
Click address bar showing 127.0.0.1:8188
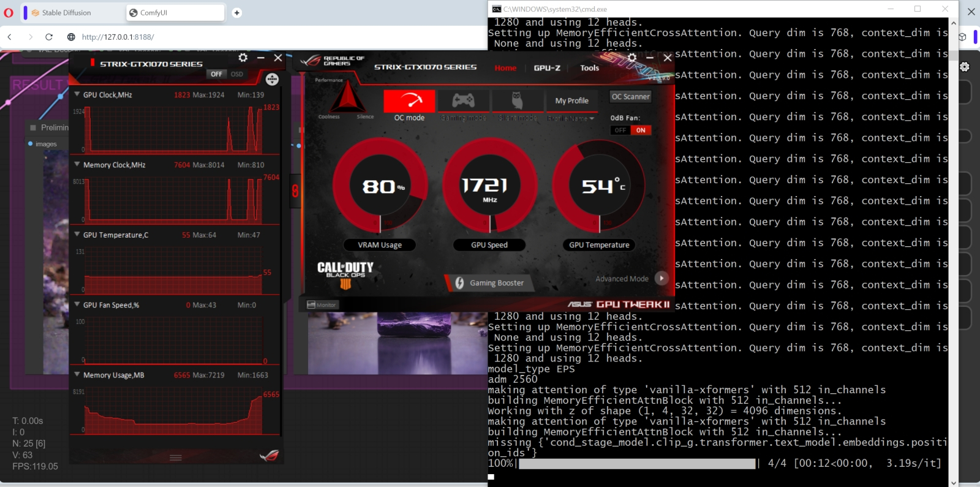pos(118,37)
